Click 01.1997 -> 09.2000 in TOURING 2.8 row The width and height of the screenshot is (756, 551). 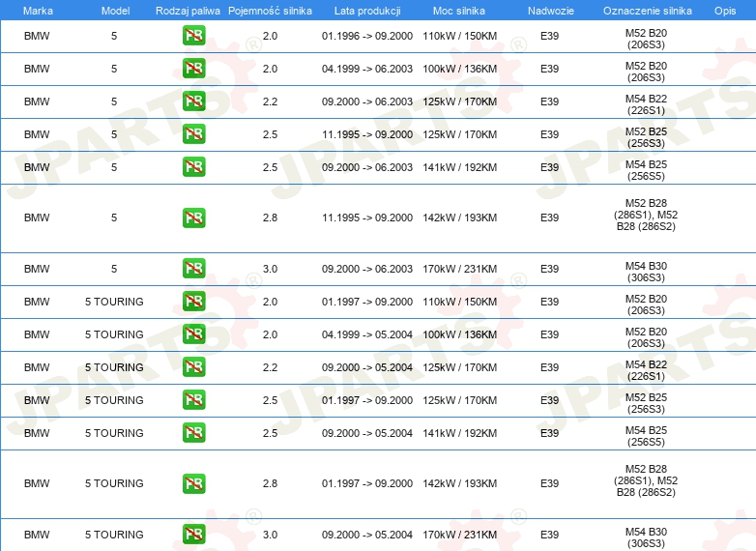click(x=367, y=483)
